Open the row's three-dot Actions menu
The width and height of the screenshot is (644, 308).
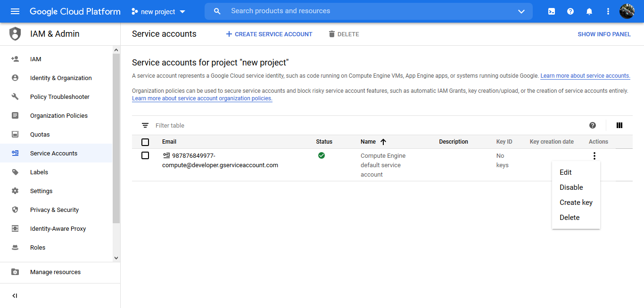594,156
